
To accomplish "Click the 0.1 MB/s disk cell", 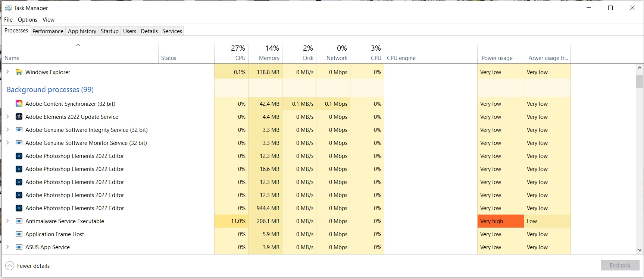I will (x=299, y=104).
